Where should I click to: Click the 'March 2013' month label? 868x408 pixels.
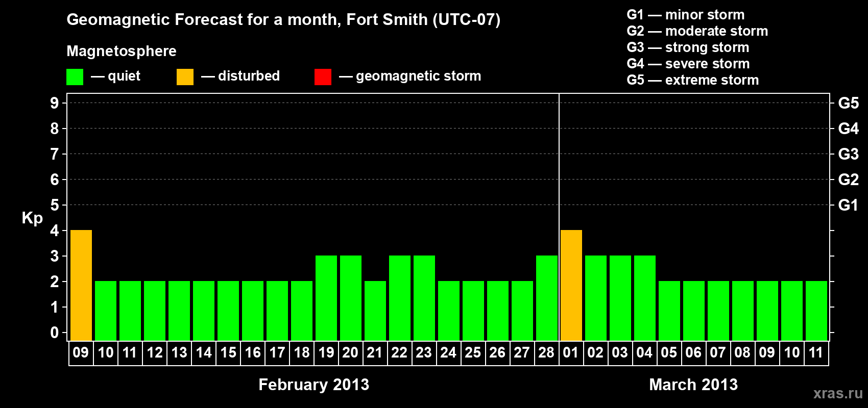[693, 385]
